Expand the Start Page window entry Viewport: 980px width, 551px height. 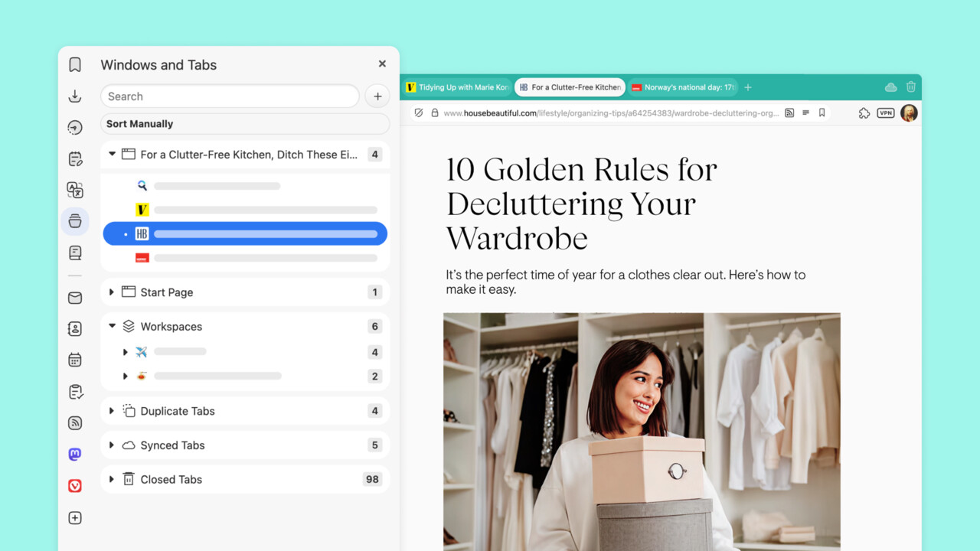pyautogui.click(x=111, y=292)
